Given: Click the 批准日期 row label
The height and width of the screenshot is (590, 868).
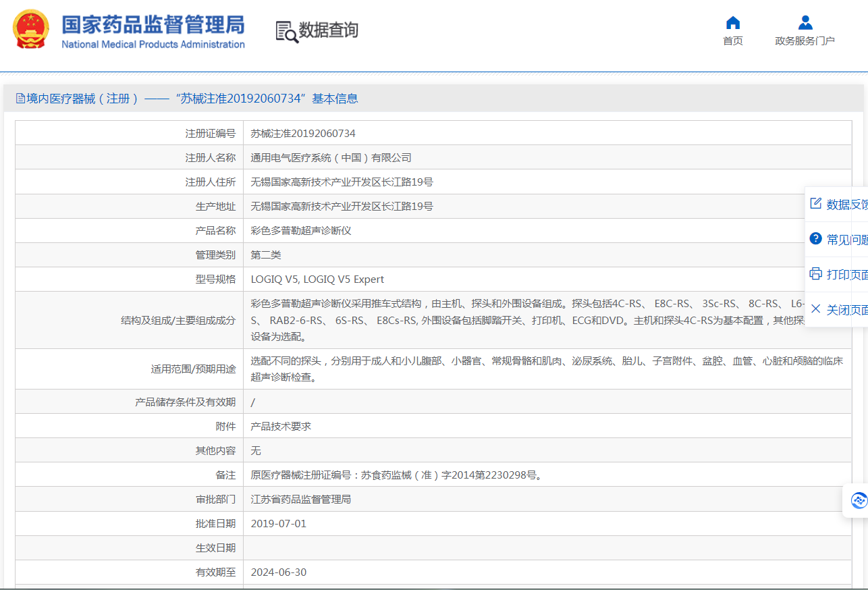Looking at the screenshot, I should pos(215,524).
